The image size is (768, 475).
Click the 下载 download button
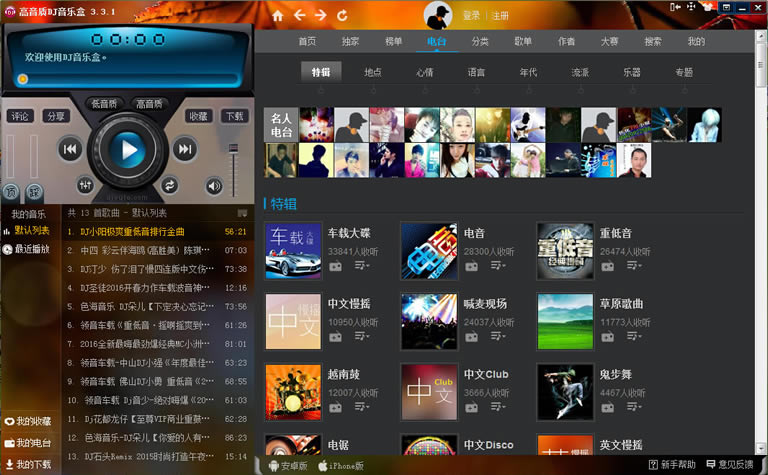click(235, 116)
